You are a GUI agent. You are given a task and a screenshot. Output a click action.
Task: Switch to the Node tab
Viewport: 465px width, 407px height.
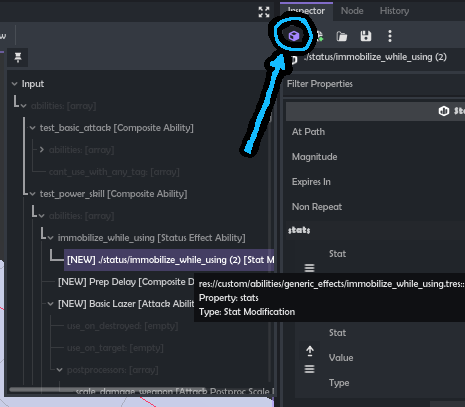click(352, 11)
